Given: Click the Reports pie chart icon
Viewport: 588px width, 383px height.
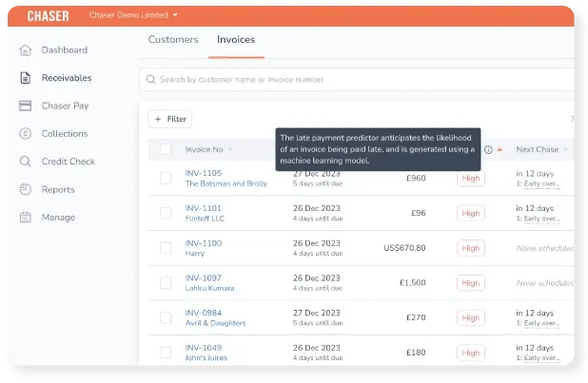Looking at the screenshot, I should [x=25, y=189].
